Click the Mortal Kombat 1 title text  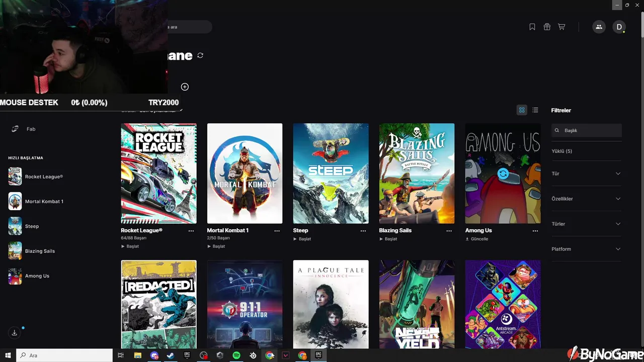pyautogui.click(x=228, y=230)
